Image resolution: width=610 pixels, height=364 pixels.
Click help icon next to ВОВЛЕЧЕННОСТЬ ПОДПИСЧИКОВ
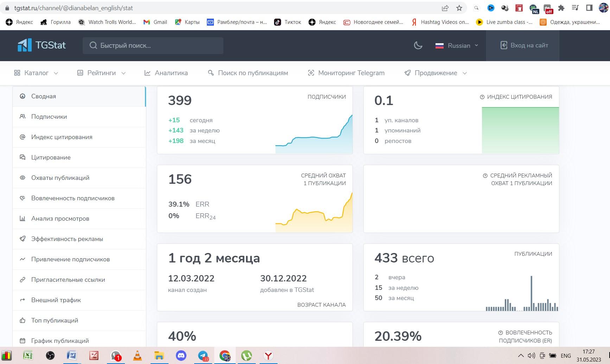click(501, 333)
